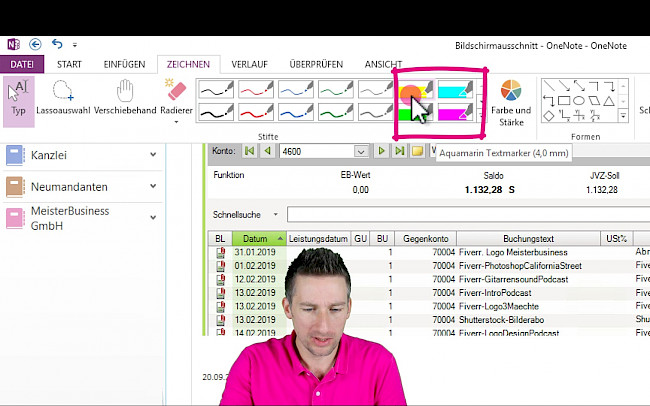Select the Shutterstock-Bilderabo booking row
The image size is (650, 406).
[x=429, y=320]
